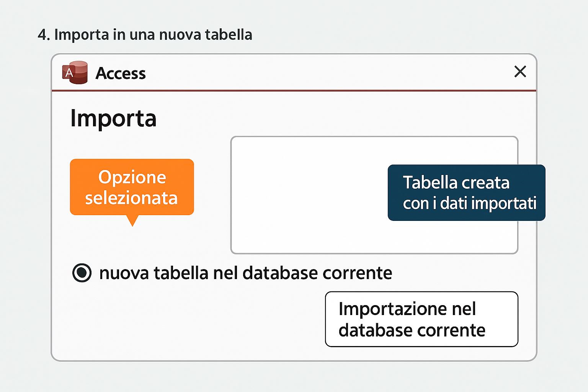
Task: Click the white letter A on the Access logo
Action: [69, 72]
